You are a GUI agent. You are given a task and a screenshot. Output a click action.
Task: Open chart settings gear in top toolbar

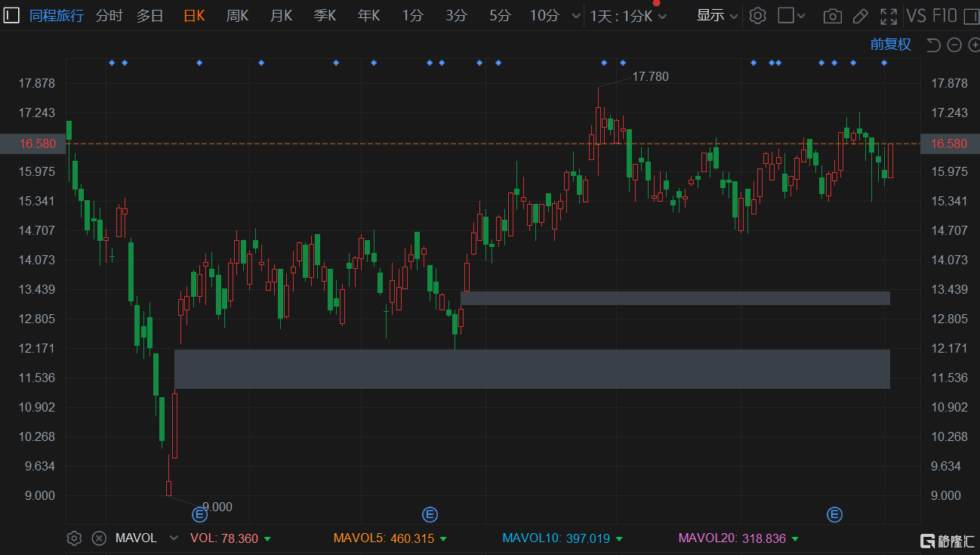[758, 16]
